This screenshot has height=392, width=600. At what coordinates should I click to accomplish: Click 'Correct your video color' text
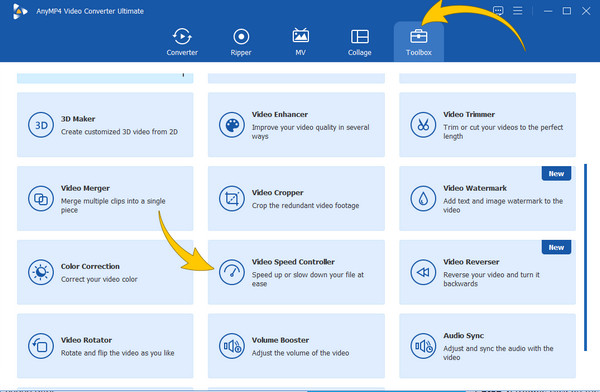tap(99, 279)
